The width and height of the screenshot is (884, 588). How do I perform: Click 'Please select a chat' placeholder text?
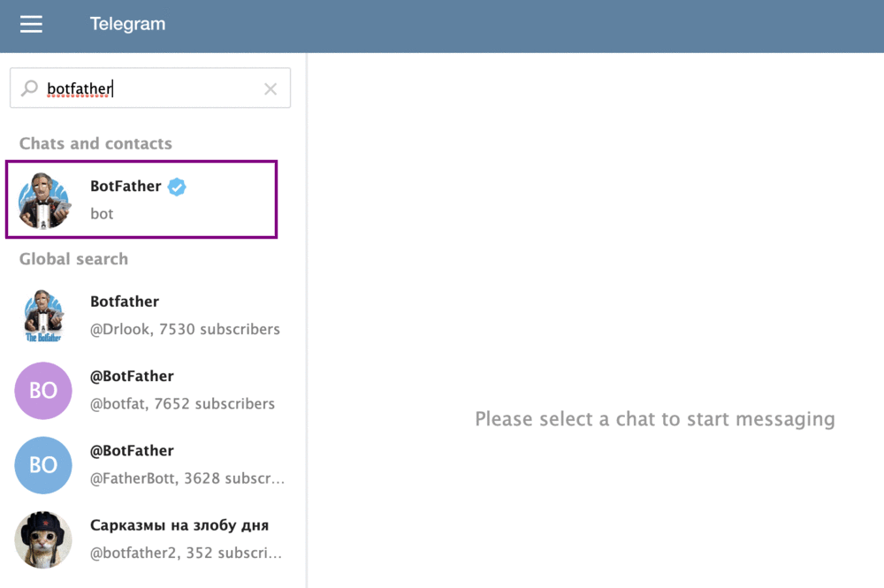coord(654,419)
